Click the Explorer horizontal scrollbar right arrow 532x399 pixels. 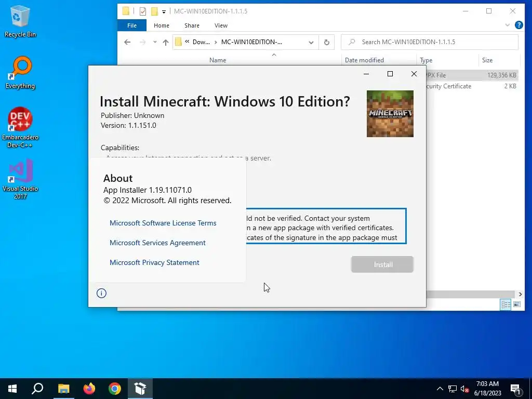coord(520,294)
